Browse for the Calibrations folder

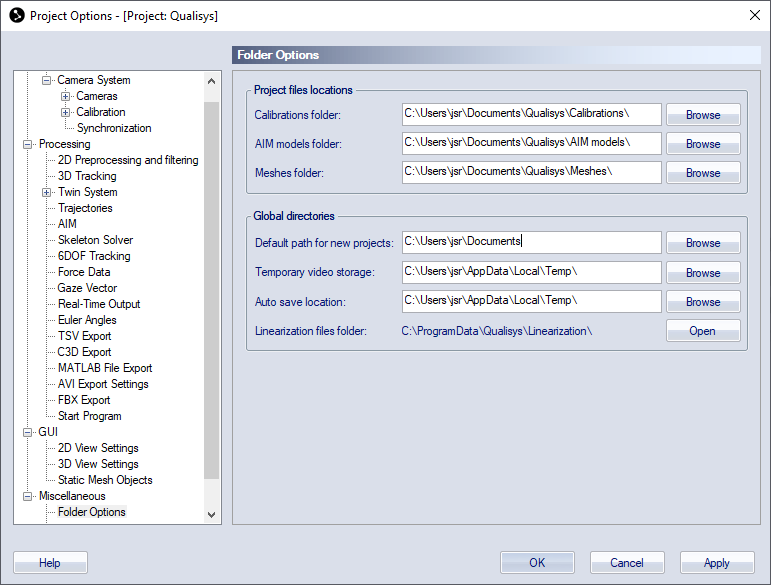click(x=703, y=115)
